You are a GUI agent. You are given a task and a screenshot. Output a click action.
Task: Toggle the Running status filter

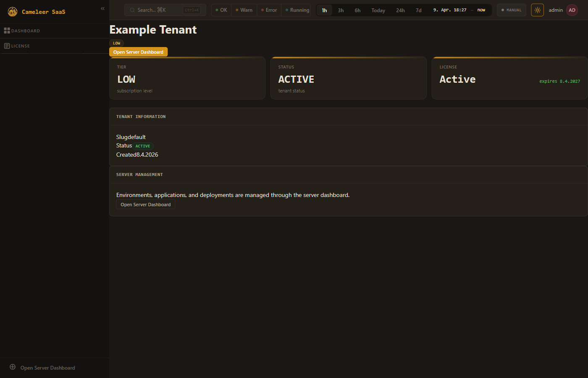coord(297,10)
